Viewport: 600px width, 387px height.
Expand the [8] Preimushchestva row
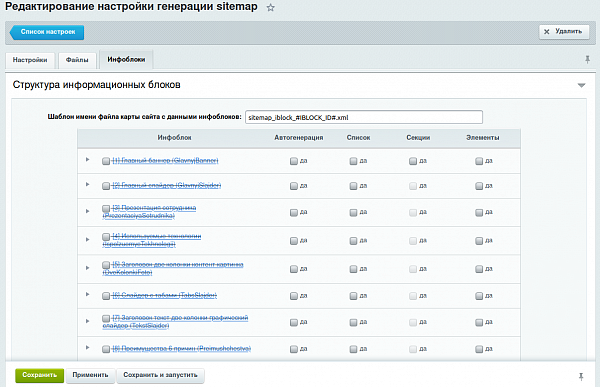coord(88,347)
